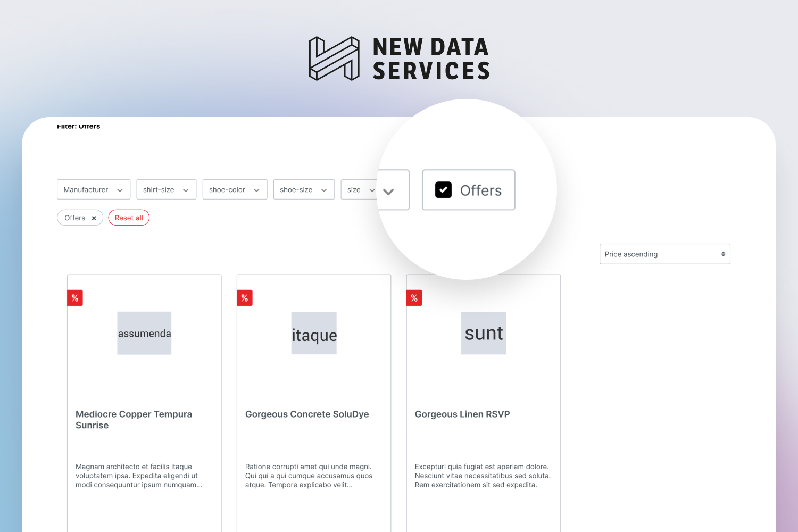This screenshot has height=532, width=798.
Task: Click the sale badge on assumenda card
Action: 75,298
